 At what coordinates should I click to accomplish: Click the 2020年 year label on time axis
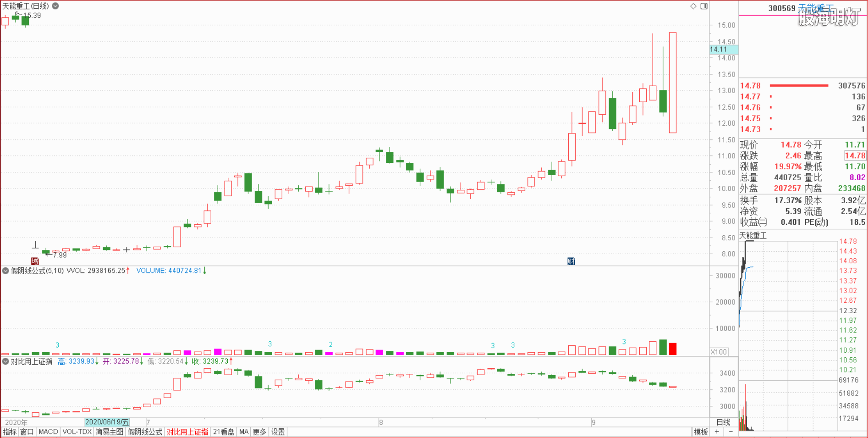click(16, 422)
